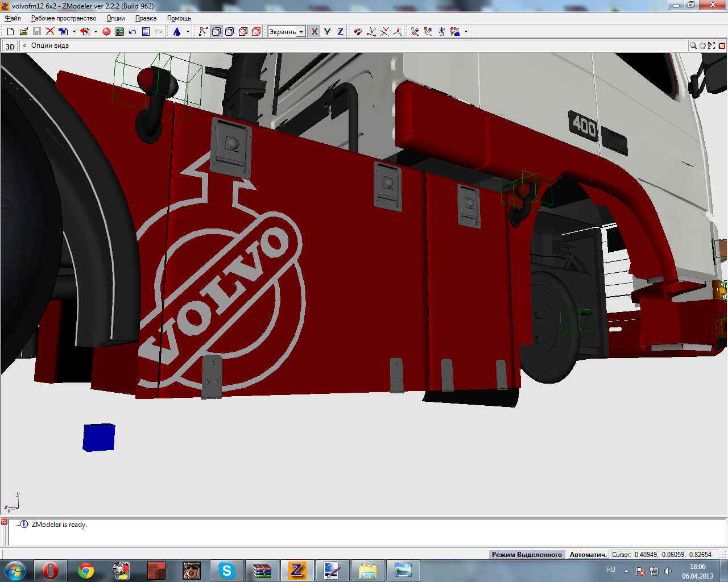The image size is (728, 582).
Task: Collapse the view options arrow '<'
Action: coord(24,45)
